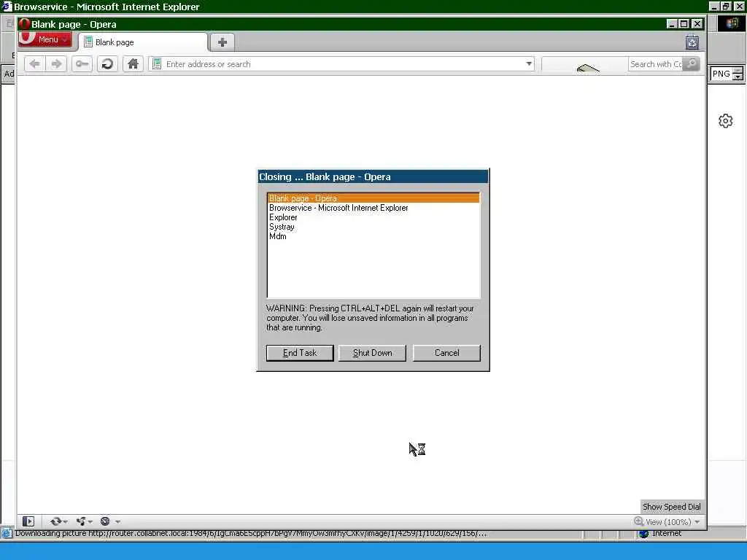Click the End Task button
Image resolution: width=747 pixels, height=560 pixels.
pos(300,353)
